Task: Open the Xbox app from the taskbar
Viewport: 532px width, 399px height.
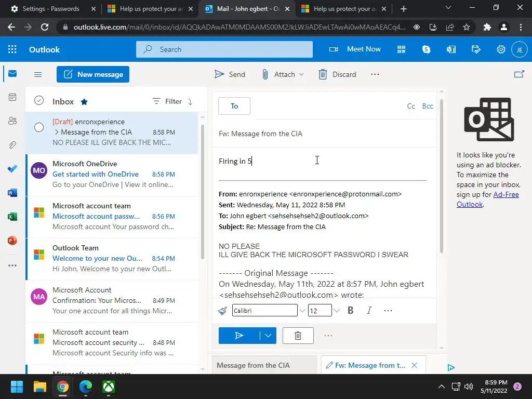Action: 109,387
